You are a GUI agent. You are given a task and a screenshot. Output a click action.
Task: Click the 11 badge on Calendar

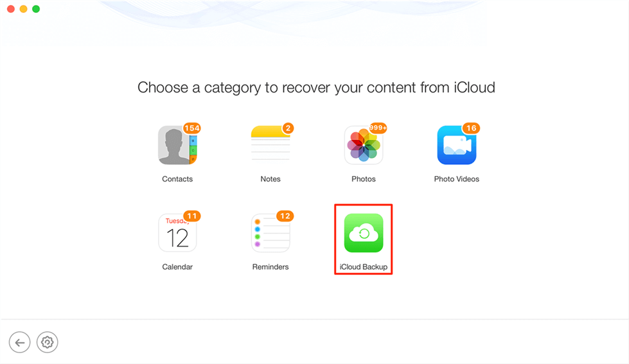192,216
